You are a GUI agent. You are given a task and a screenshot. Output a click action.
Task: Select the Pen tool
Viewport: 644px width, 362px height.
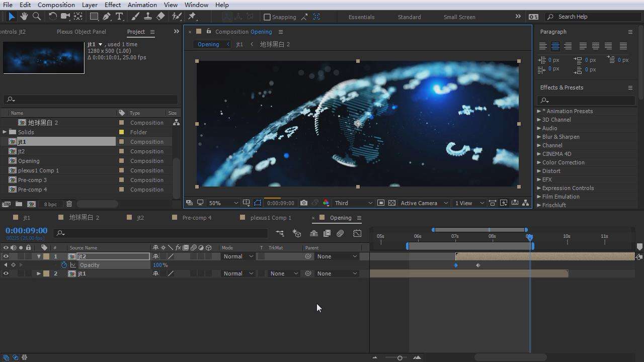pyautogui.click(x=107, y=17)
